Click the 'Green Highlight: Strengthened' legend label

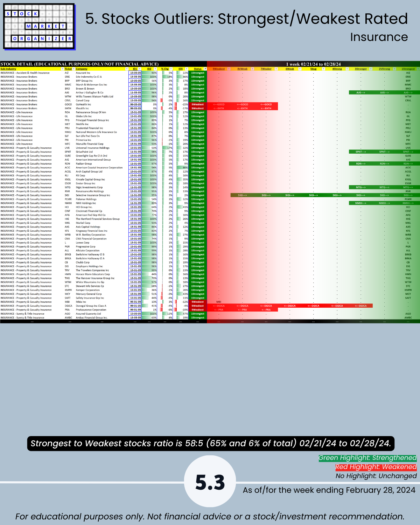tap(367, 458)
